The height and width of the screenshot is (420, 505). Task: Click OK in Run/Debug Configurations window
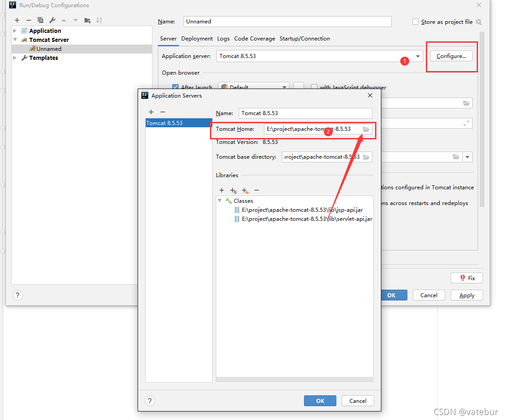tap(394, 295)
